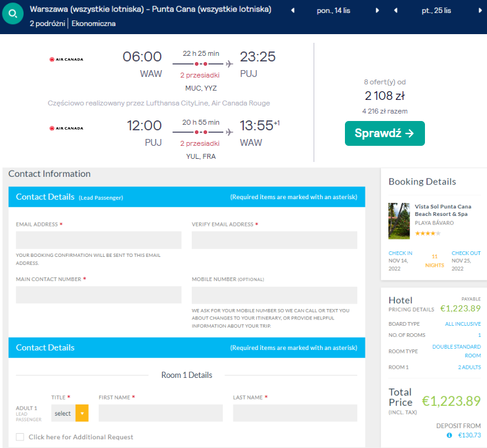The width and height of the screenshot is (487, 448).
Task: Click the green search magnifier icon
Action: point(13,14)
